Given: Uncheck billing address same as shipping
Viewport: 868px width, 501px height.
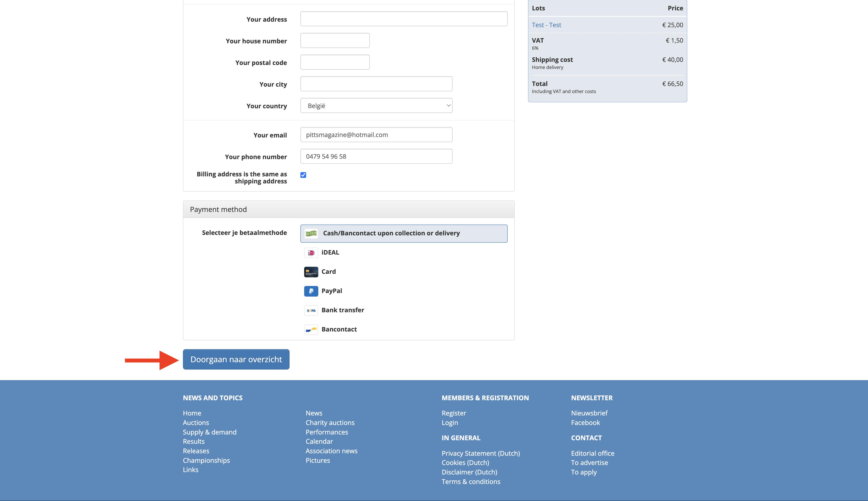Looking at the screenshot, I should (303, 175).
